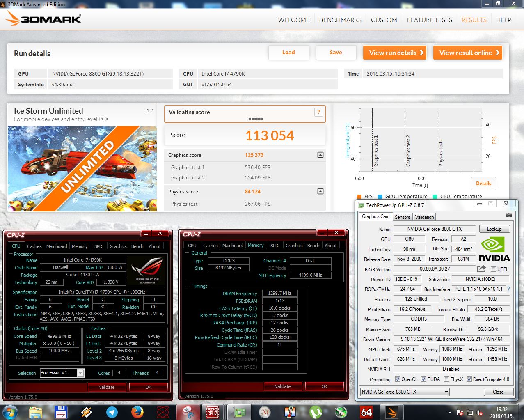Click the temperature and FPS chart area
524x420 pixels.
420,140
